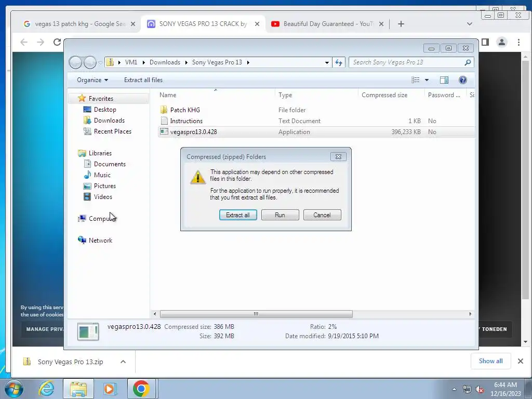This screenshot has height=399, width=532.
Task: Click Extract all button in dialog
Action: tap(238, 215)
